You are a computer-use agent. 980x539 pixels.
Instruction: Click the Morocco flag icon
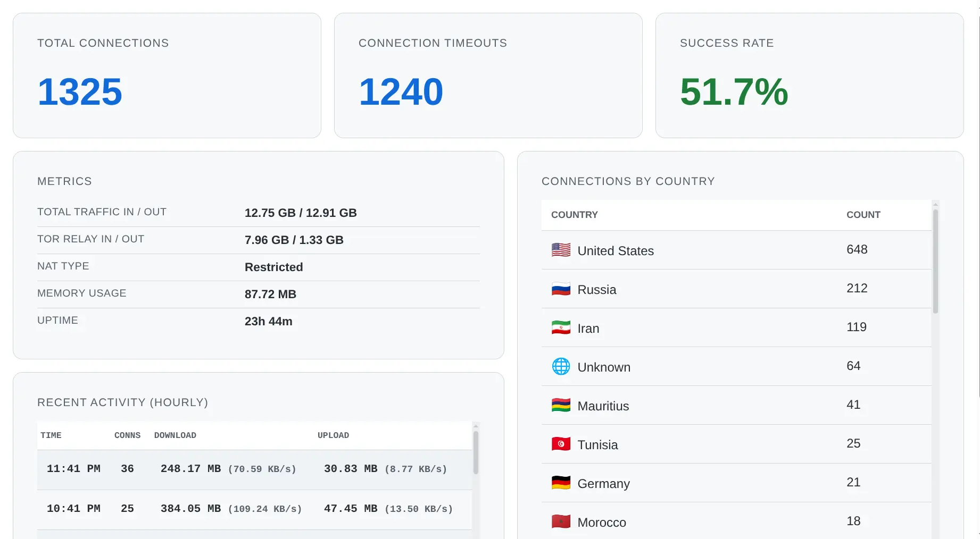[561, 521]
